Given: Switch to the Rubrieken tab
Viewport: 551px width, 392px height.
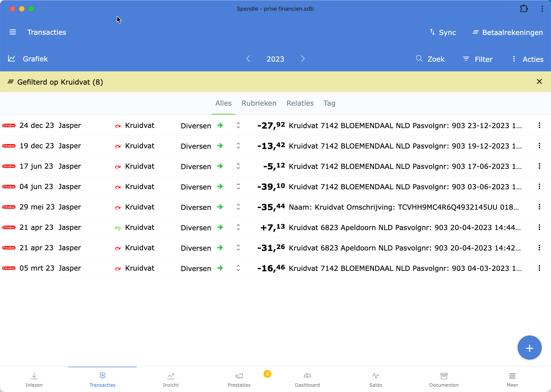Looking at the screenshot, I should pos(259,103).
